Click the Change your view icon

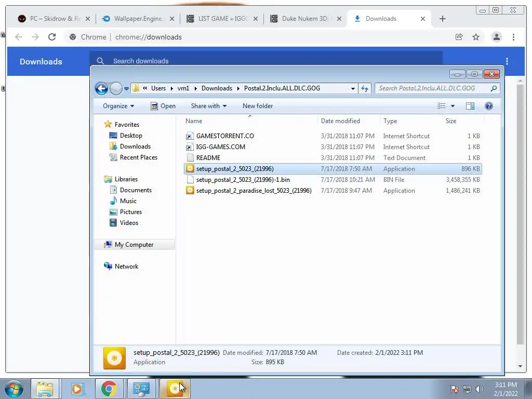[442, 106]
